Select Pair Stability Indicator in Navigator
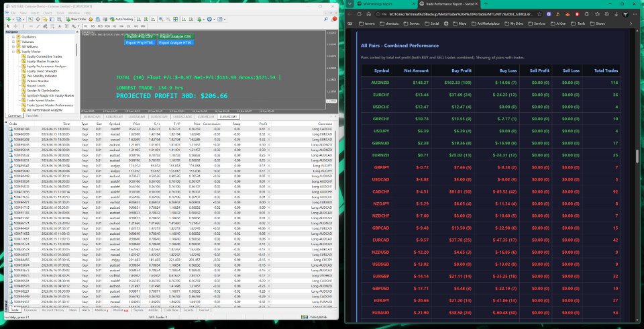 tap(42, 76)
